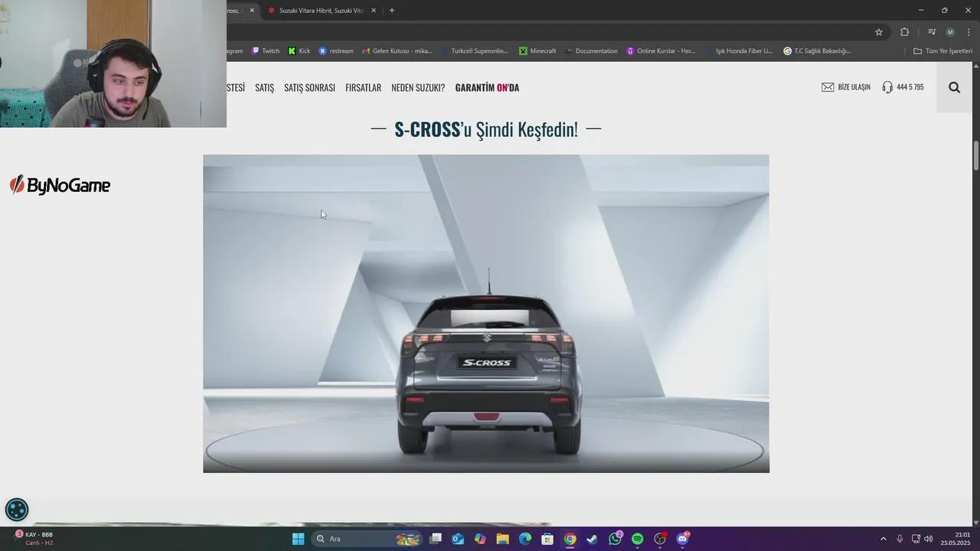Open WhatsApp from the taskbar
Viewport: 980px width, 551px height.
(615, 539)
